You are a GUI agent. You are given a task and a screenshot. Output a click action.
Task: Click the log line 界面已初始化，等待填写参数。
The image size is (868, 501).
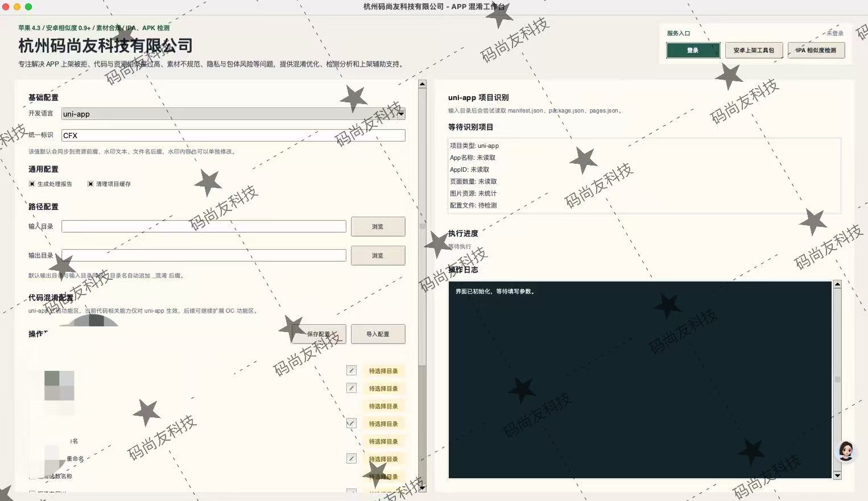(495, 291)
